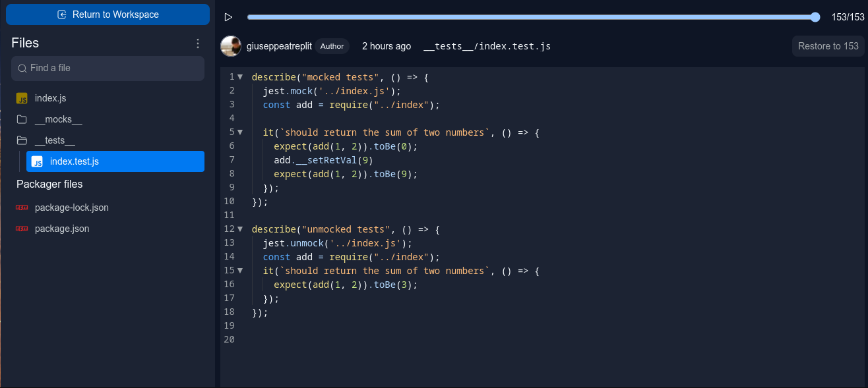Click the npm icon next to package.json
The height and width of the screenshot is (388, 868).
tap(22, 229)
